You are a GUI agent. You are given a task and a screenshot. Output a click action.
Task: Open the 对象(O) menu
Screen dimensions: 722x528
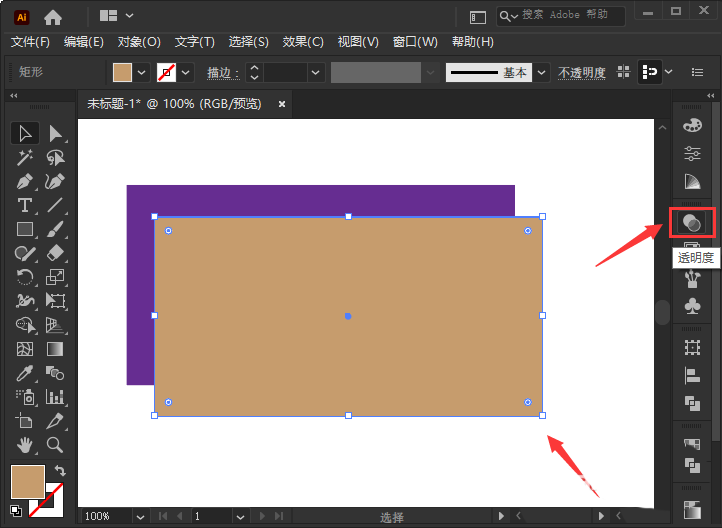click(x=139, y=42)
